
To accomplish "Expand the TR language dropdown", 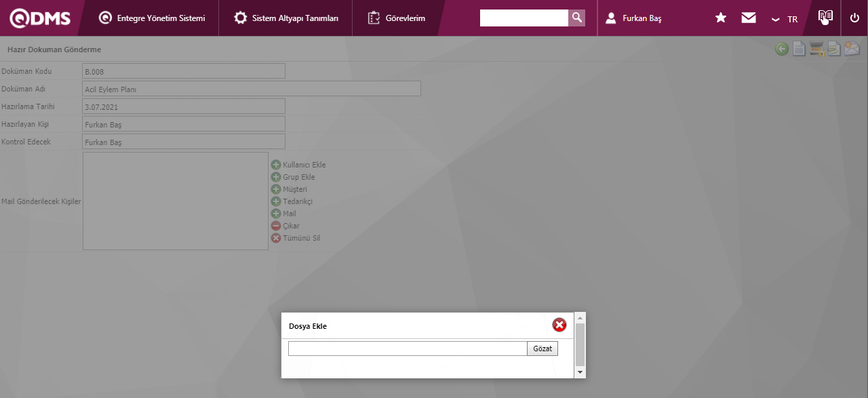I will (785, 19).
